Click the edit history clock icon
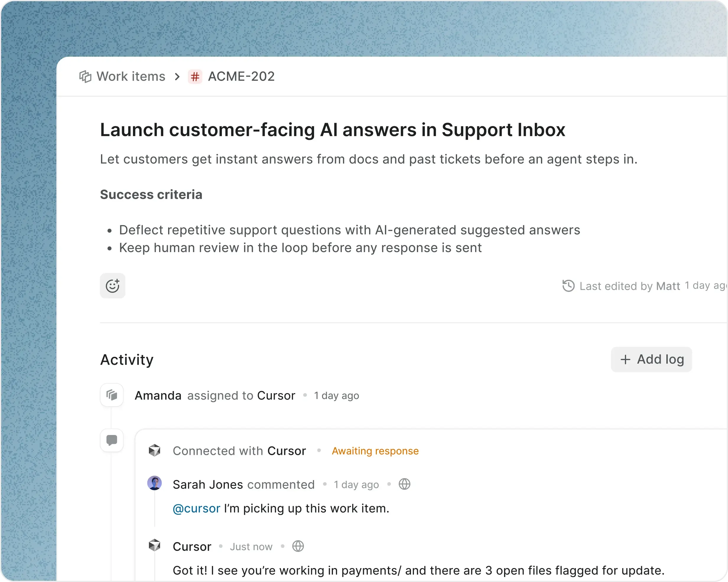The height and width of the screenshot is (582, 728). click(x=568, y=286)
